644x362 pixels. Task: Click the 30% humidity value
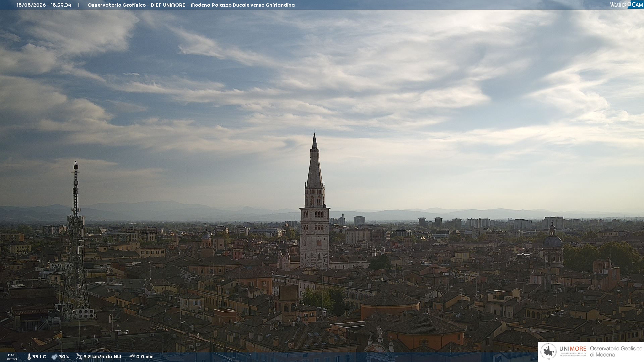64,357
